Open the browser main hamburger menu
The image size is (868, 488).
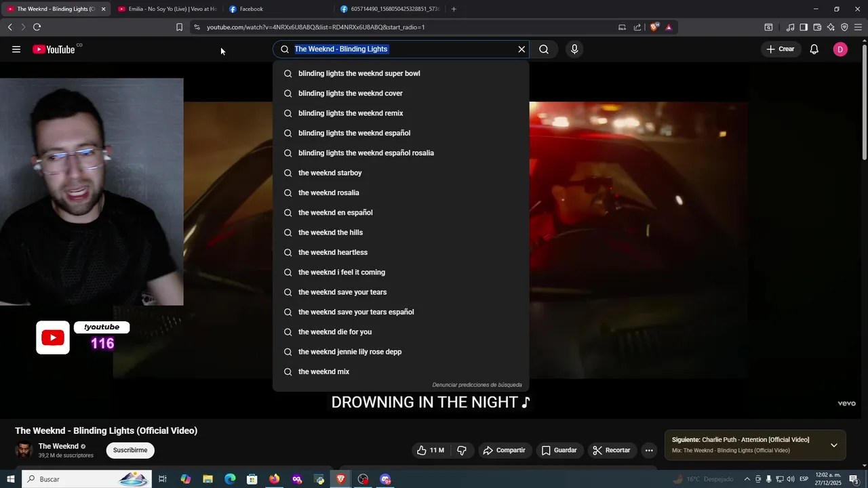(x=859, y=27)
